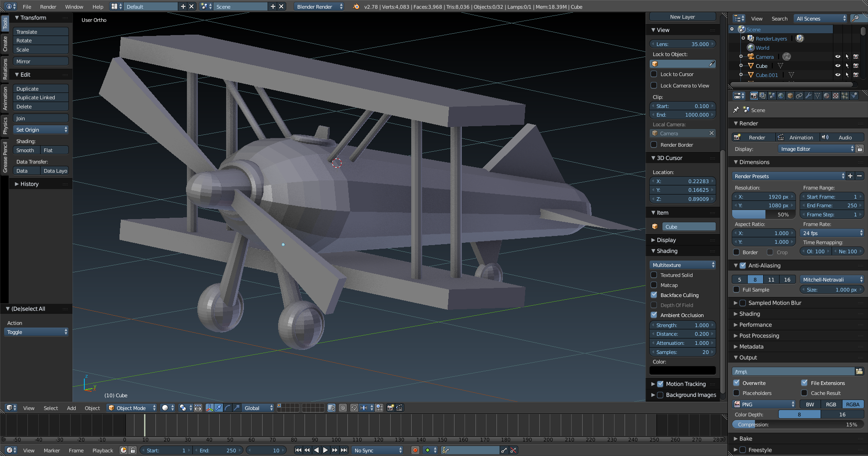The width and height of the screenshot is (868, 456).
Task: Set shading to Smooth
Action: click(26, 150)
